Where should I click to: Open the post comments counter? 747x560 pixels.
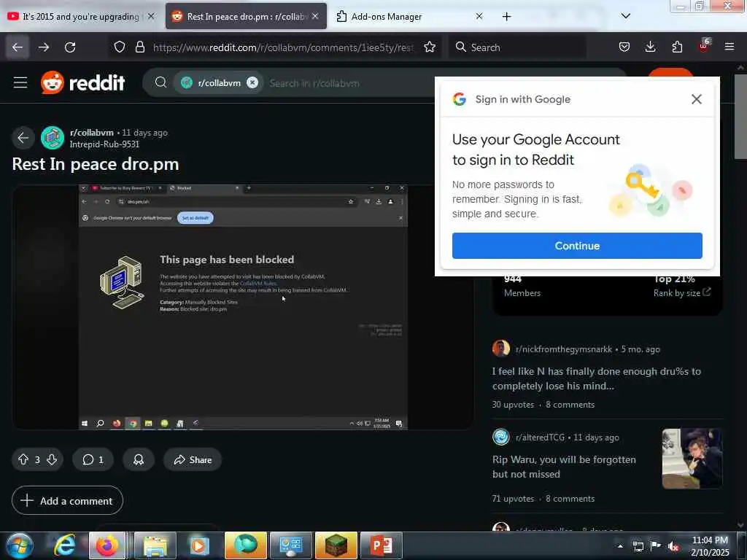pos(93,459)
